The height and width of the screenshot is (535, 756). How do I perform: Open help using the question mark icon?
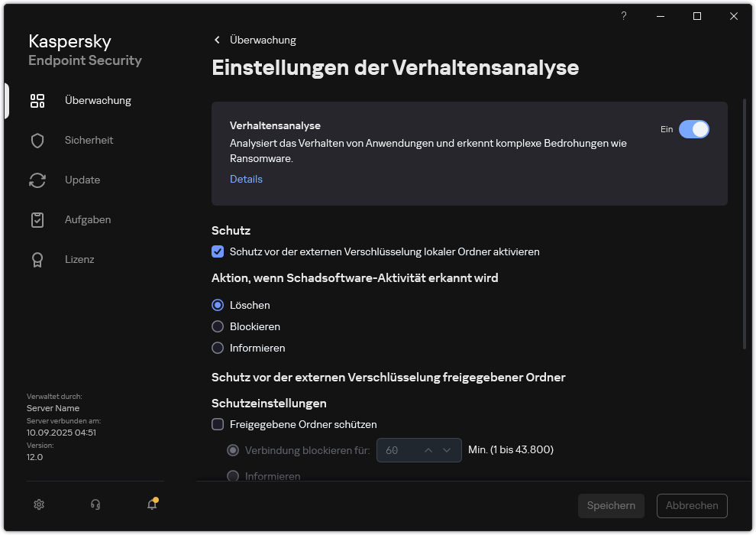(x=624, y=16)
